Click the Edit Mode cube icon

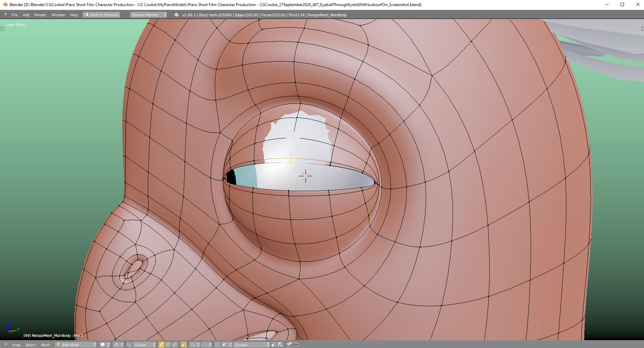58,345
